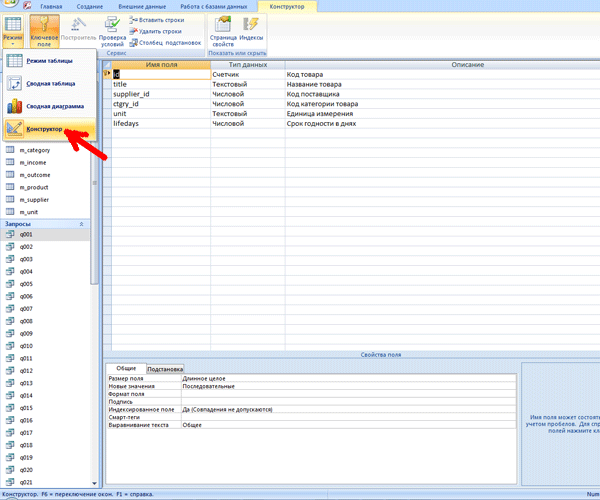Open the Режим view dropdown button

click(x=13, y=31)
